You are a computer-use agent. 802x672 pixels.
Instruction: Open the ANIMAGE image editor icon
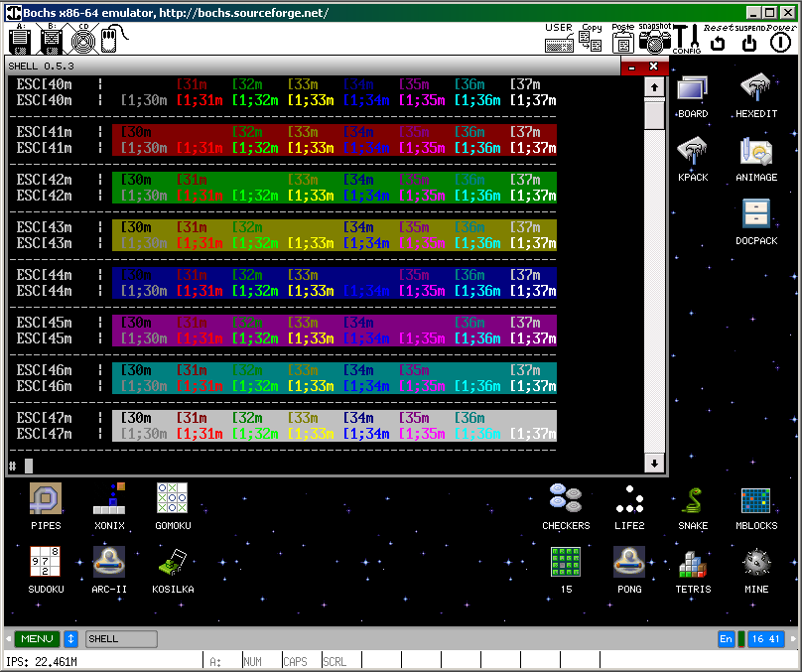click(x=756, y=153)
